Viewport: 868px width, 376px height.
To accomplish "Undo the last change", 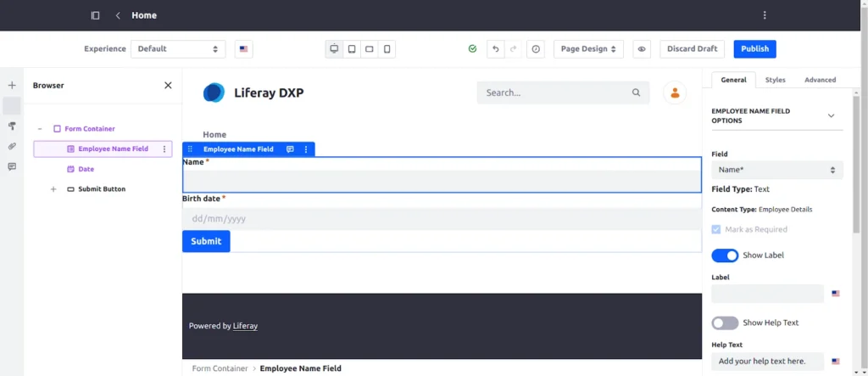I will click(495, 48).
